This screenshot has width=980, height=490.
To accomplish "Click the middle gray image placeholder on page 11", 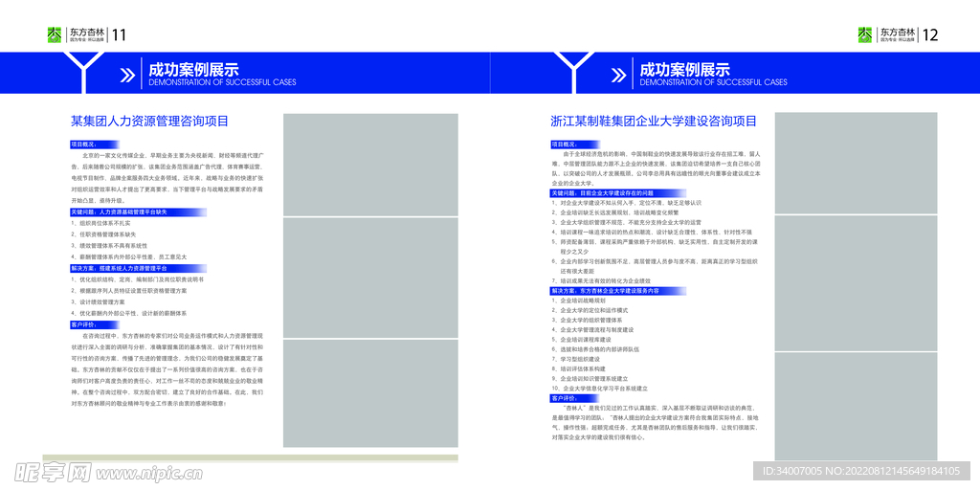I will coord(370,278).
